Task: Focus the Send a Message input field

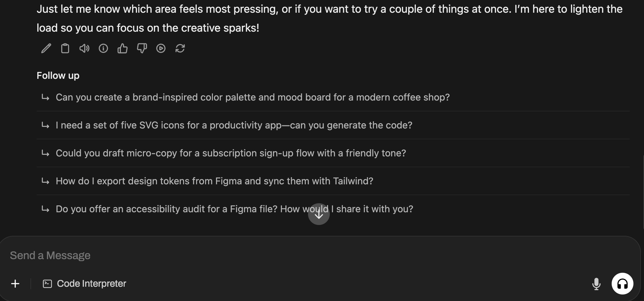Action: [320, 255]
